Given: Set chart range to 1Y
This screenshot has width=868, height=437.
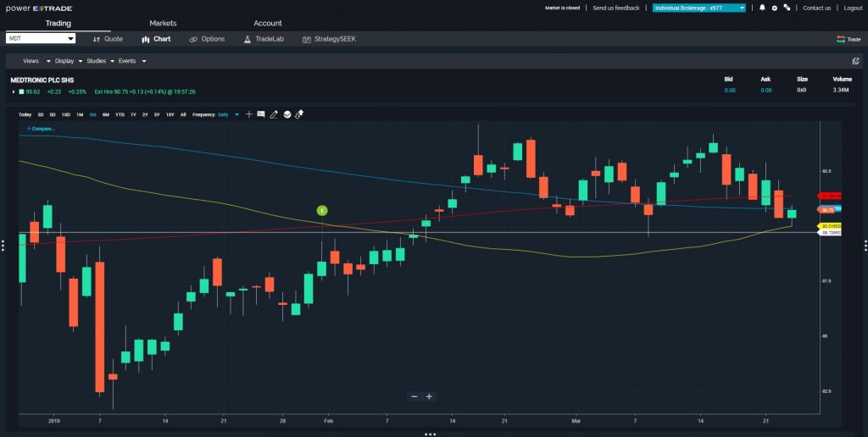Looking at the screenshot, I should tap(133, 114).
